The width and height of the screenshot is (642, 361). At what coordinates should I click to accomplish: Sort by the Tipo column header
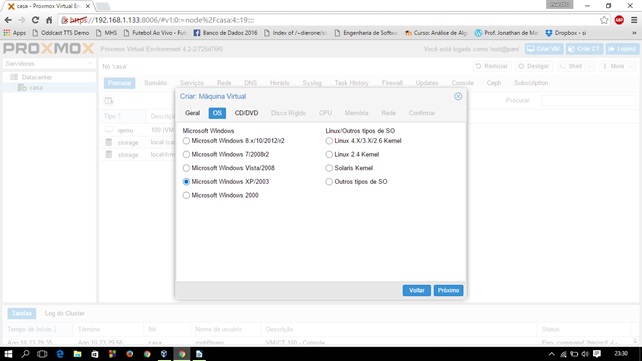coord(122,116)
